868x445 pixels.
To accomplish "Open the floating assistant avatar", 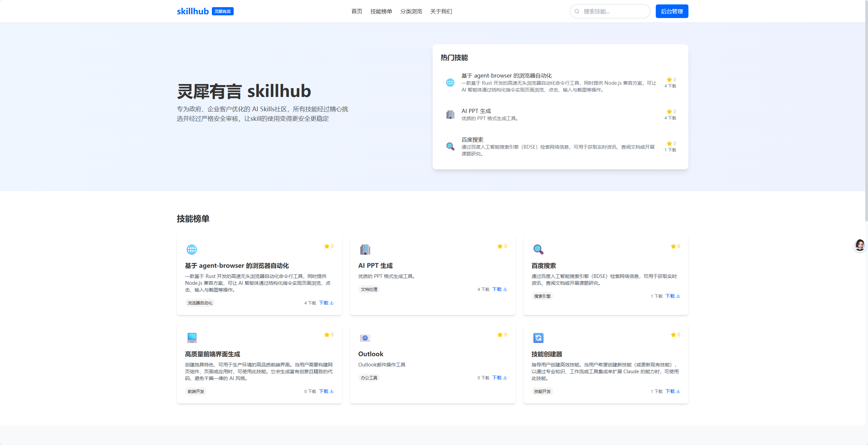I will (860, 245).
